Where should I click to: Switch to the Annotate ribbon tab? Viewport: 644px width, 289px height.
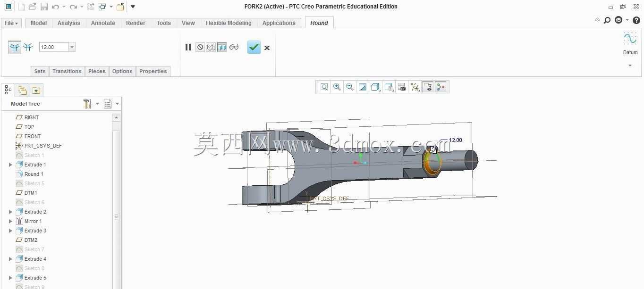pos(103,23)
